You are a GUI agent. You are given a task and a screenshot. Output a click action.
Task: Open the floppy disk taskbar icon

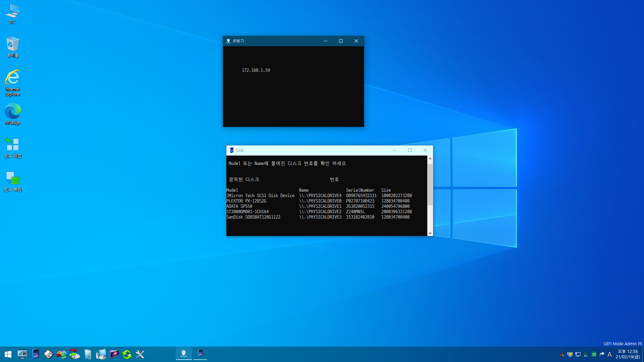tap(48, 354)
